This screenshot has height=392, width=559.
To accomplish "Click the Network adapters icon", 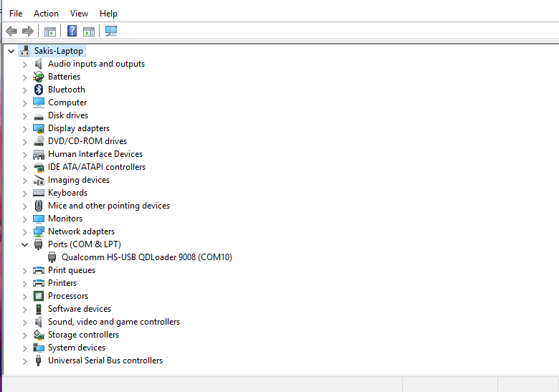I will click(x=39, y=231).
